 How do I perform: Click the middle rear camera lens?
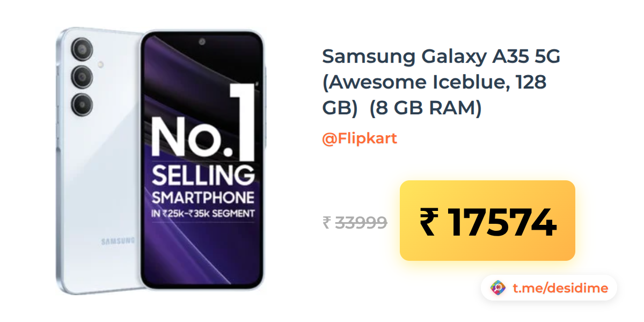[x=82, y=76]
